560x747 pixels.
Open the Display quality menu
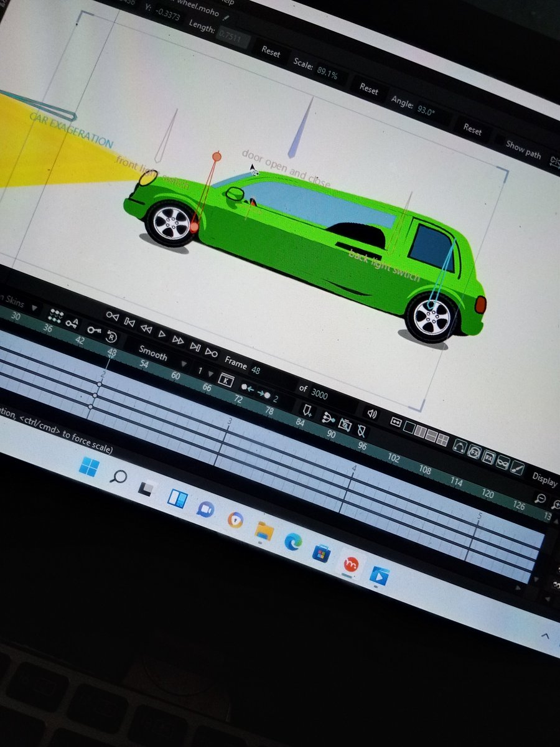coord(544,478)
